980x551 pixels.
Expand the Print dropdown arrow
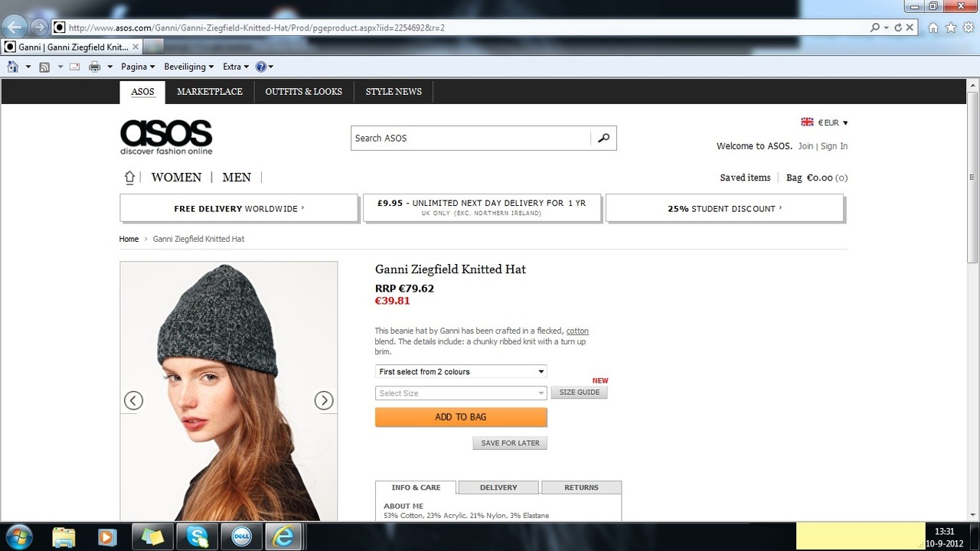[x=110, y=67]
